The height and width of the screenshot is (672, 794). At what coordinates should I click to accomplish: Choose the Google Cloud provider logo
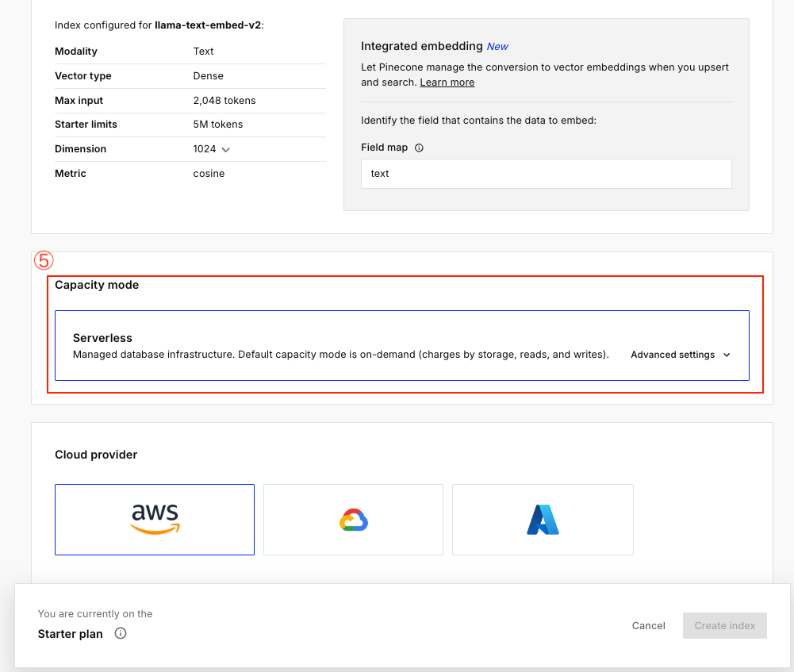coord(353,520)
